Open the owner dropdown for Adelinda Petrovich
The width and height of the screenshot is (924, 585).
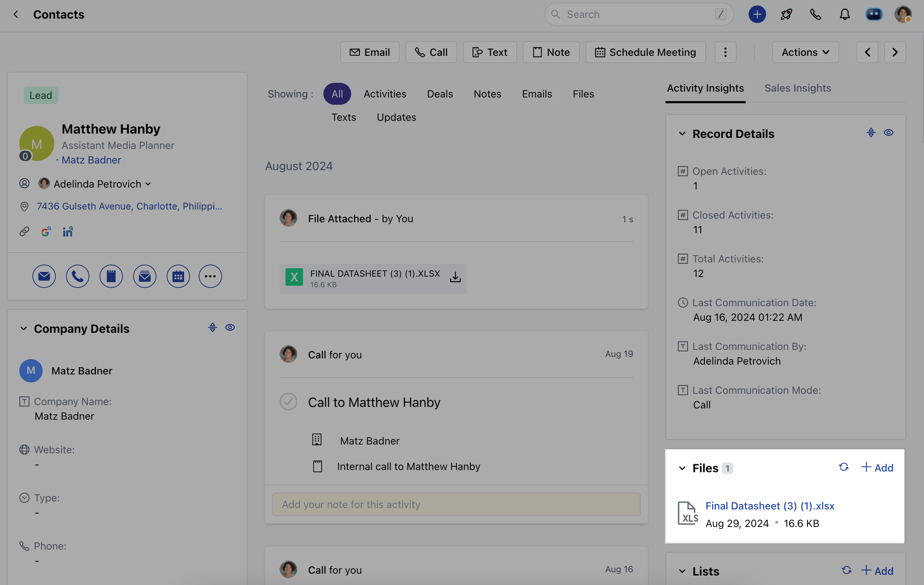tap(148, 184)
